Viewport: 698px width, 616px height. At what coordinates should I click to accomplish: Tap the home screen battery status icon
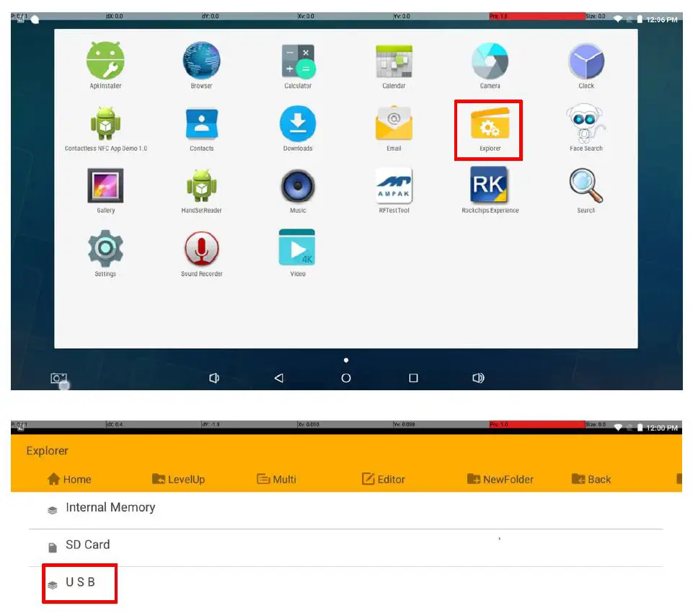pos(640,19)
